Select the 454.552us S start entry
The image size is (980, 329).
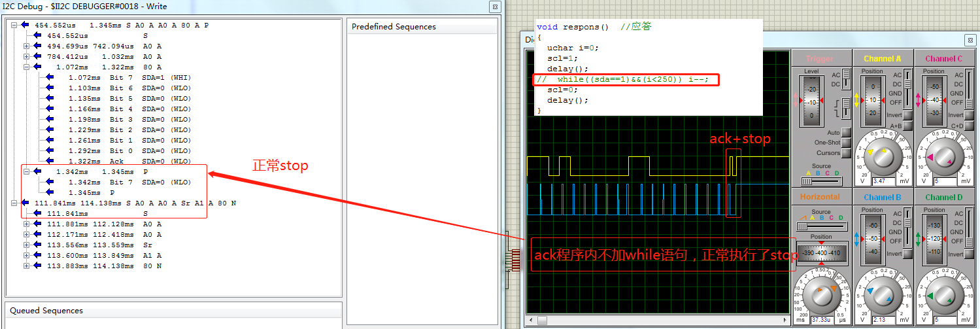click(97, 35)
